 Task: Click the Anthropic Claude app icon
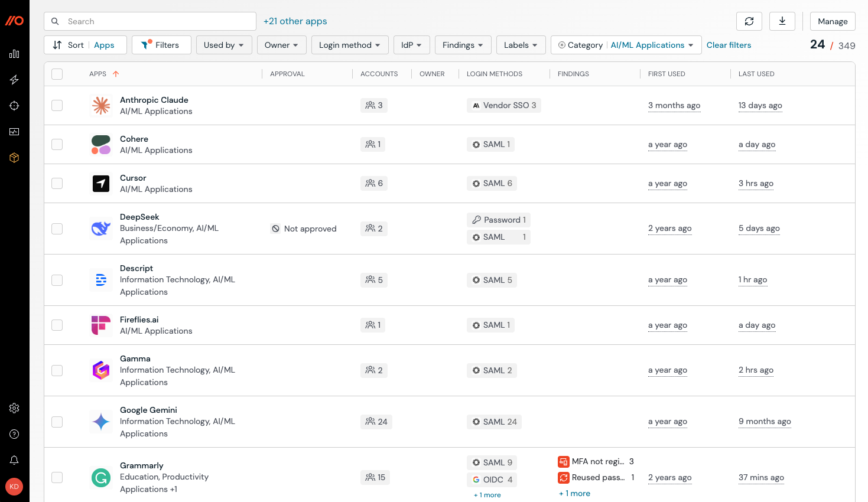(101, 105)
